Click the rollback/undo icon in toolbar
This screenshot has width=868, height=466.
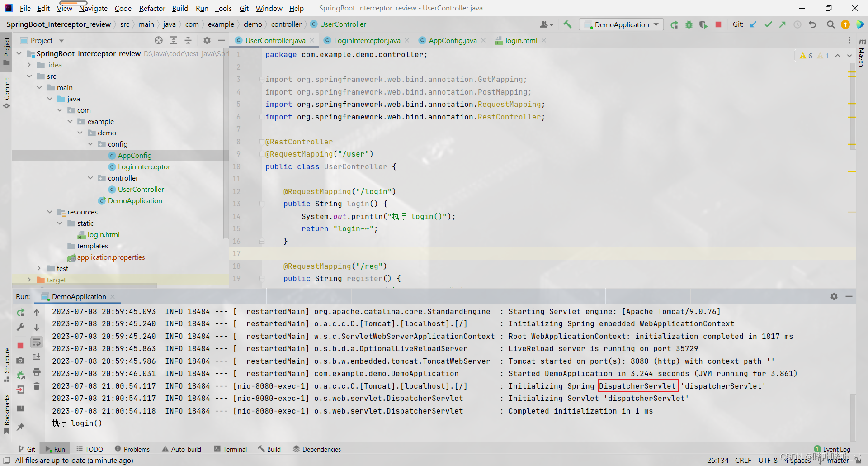click(812, 24)
